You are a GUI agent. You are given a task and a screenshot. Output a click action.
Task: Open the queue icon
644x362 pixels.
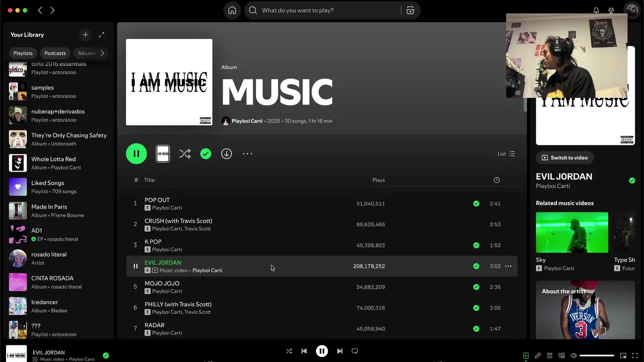(x=550, y=355)
